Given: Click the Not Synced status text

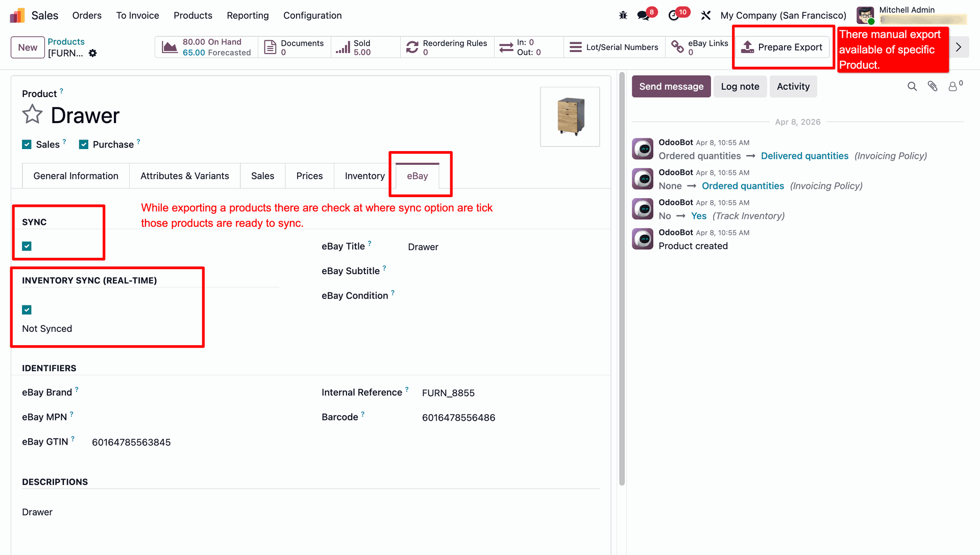Looking at the screenshot, I should tap(47, 329).
